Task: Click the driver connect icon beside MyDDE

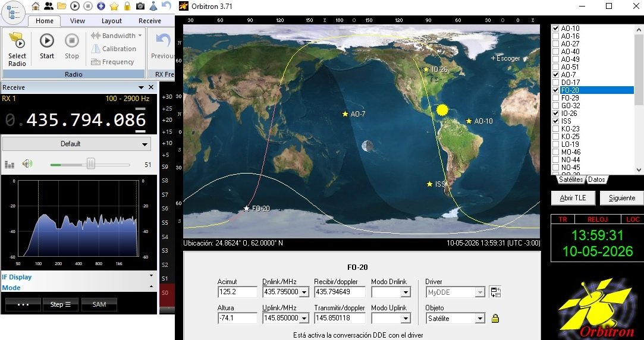Action: click(x=495, y=292)
